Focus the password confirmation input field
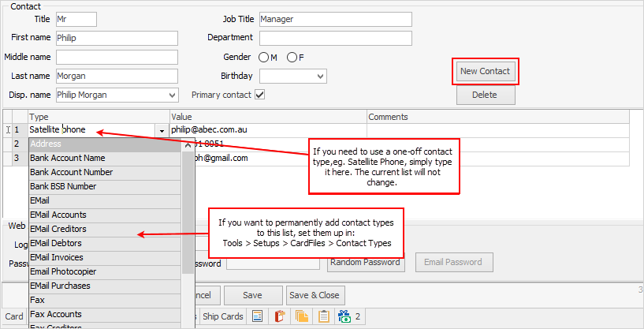644x329 pixels. tap(273, 264)
